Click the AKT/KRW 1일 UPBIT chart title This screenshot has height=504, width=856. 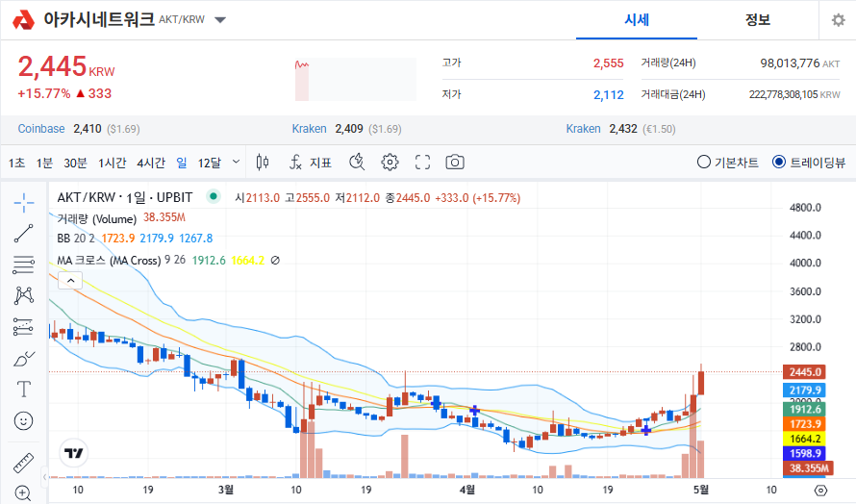[x=125, y=197]
